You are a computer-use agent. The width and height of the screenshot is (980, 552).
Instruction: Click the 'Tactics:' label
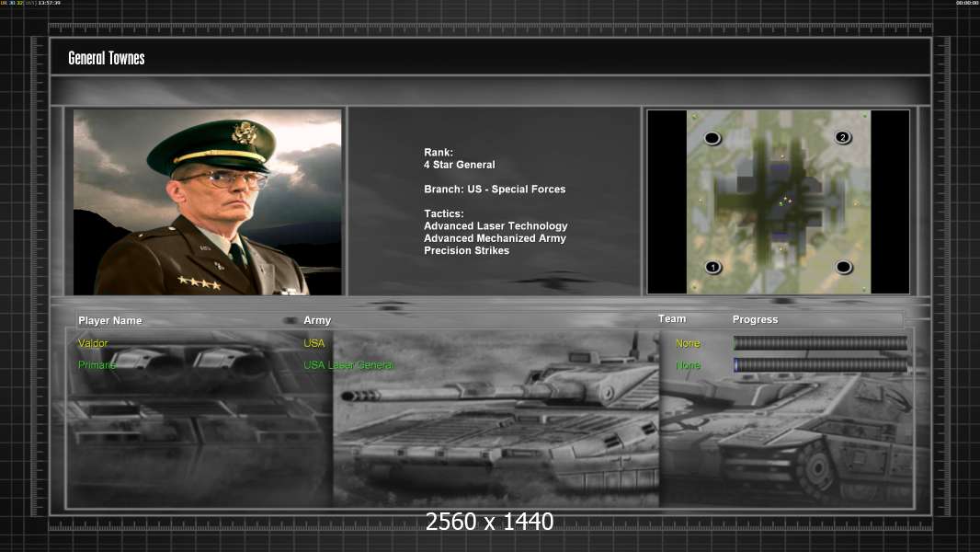tap(444, 213)
